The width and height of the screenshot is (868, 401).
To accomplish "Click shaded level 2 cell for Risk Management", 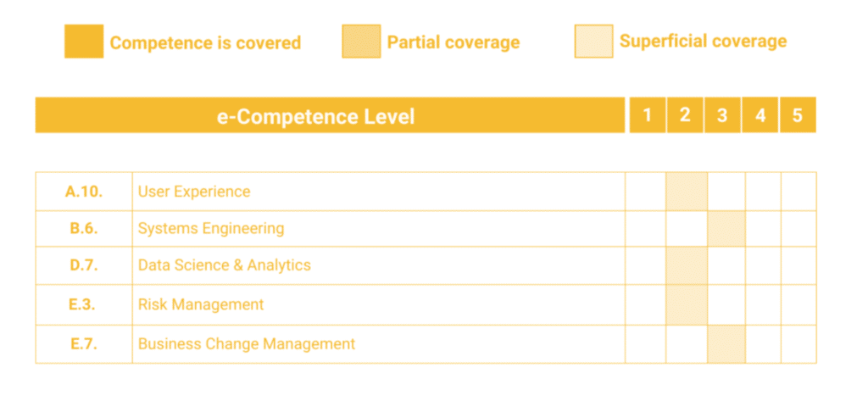I will (x=687, y=304).
